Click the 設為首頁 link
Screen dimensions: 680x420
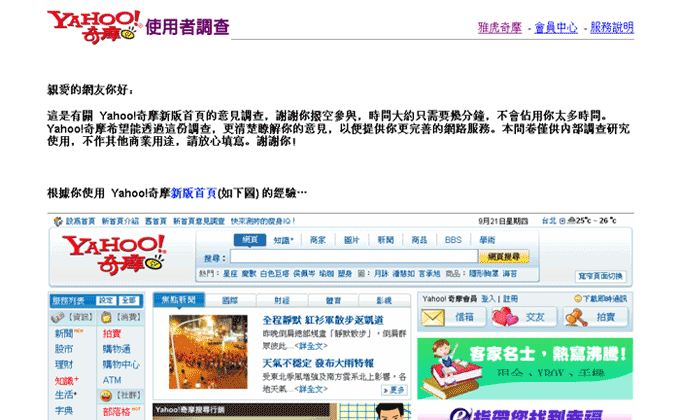(x=80, y=221)
